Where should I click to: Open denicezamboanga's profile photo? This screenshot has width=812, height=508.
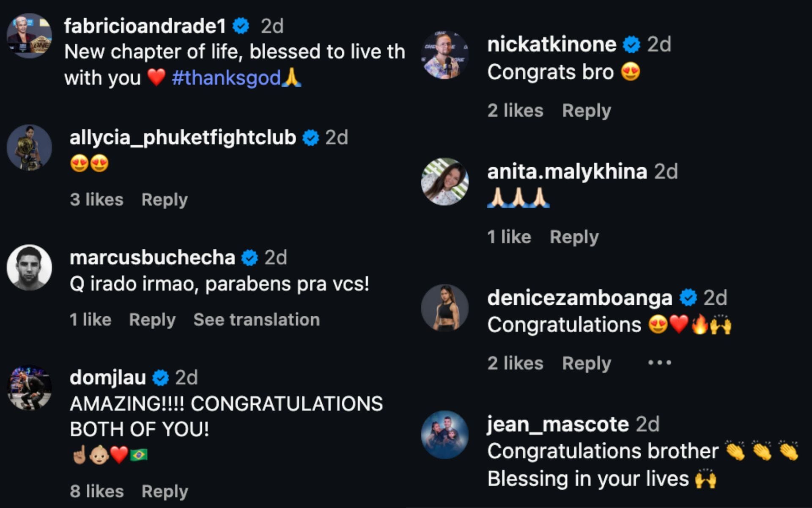pyautogui.click(x=444, y=307)
